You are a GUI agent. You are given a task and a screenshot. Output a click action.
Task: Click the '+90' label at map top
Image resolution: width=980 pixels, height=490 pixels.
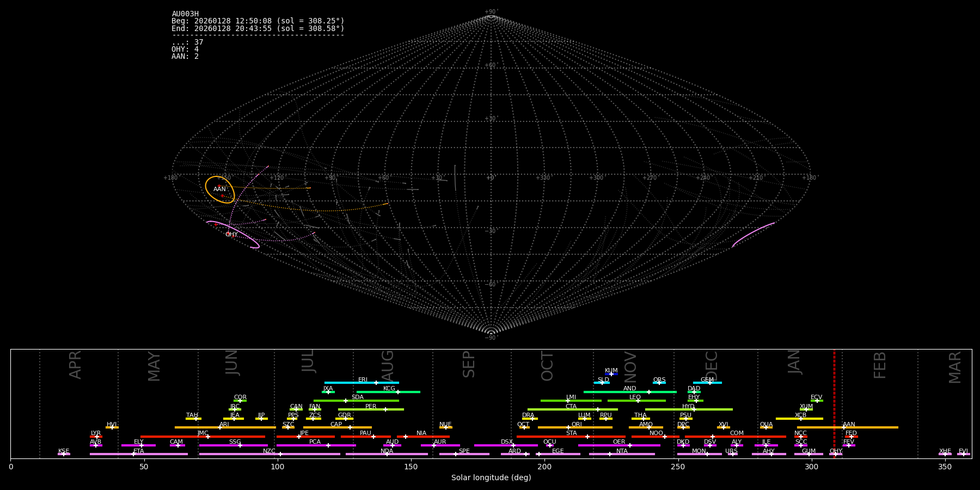tap(491, 12)
